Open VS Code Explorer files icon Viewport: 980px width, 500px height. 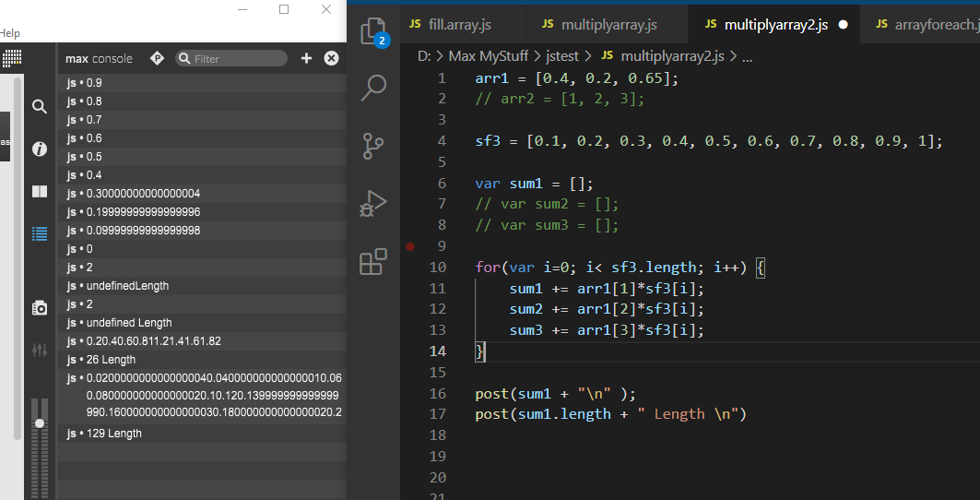[x=374, y=32]
